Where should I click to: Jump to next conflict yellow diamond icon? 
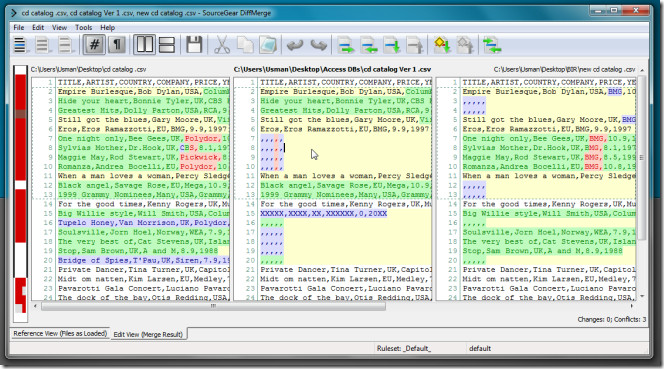(442, 45)
